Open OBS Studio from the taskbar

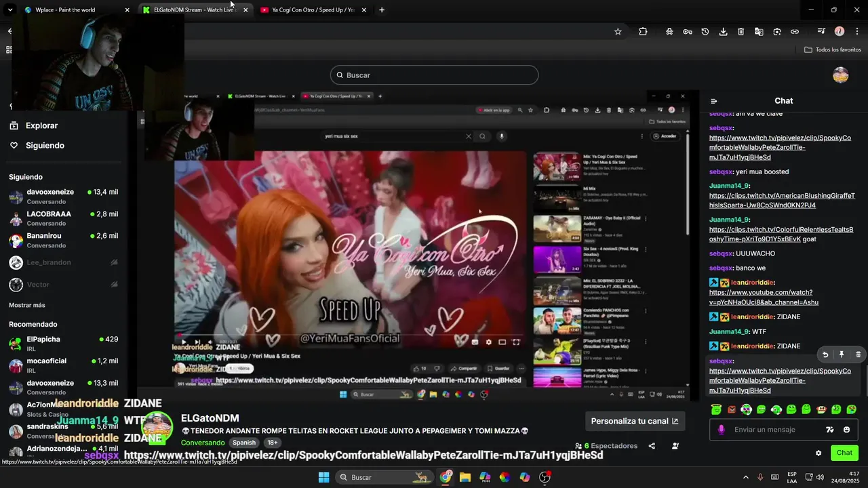click(x=545, y=477)
